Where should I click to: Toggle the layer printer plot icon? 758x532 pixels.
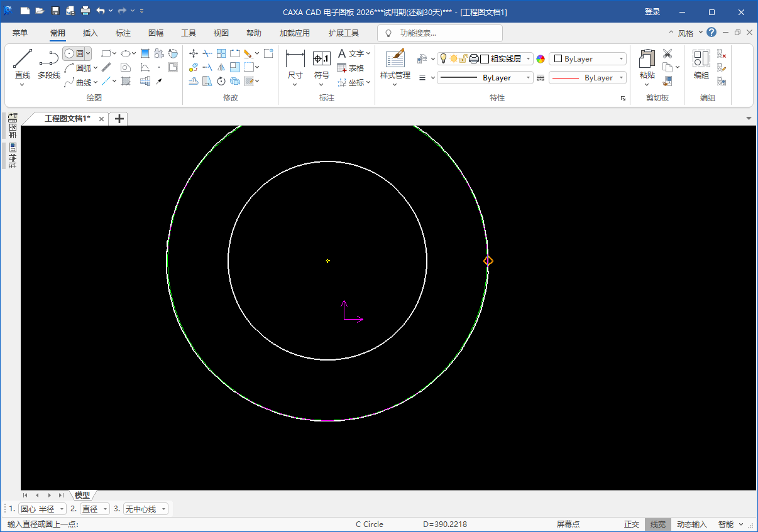[474, 58]
